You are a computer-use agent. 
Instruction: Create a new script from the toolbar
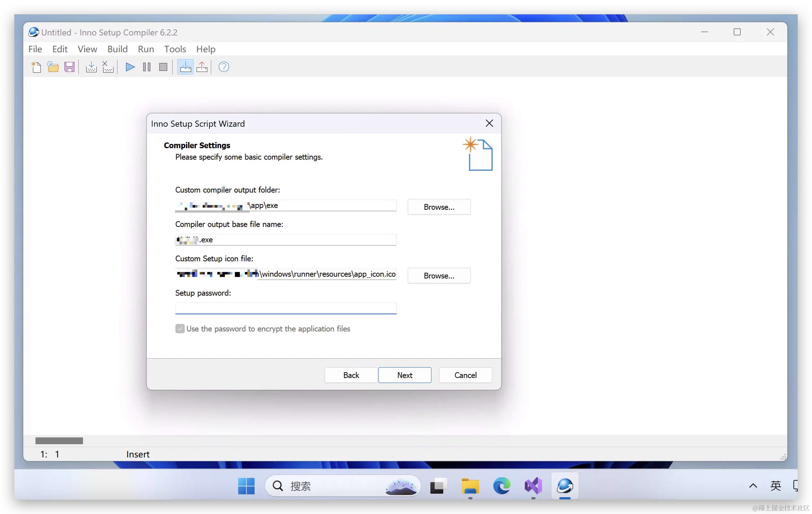tap(36, 67)
